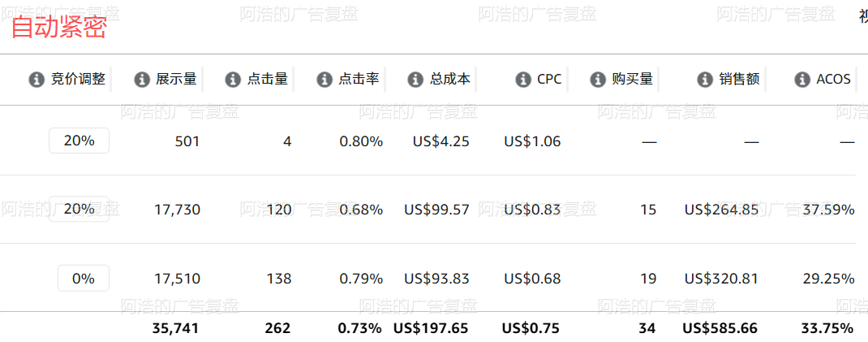Click info icon beside 销售额 header
This screenshot has height=342, width=868.
705,80
